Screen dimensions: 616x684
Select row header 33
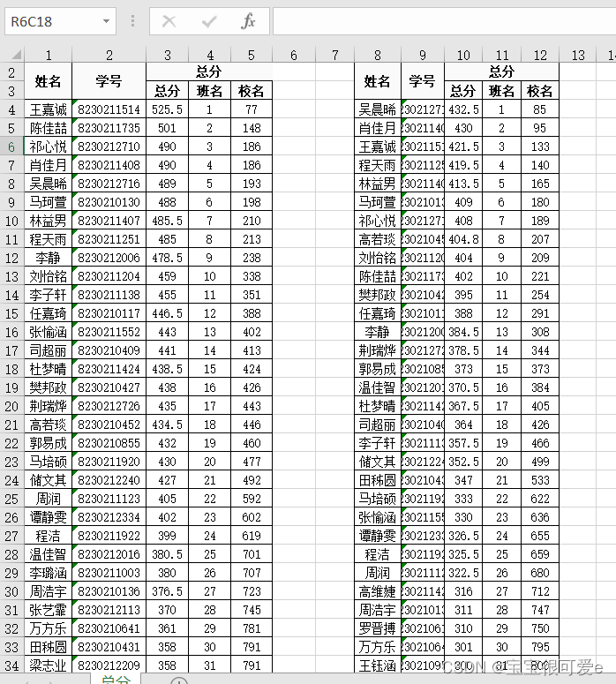[x=11, y=647]
